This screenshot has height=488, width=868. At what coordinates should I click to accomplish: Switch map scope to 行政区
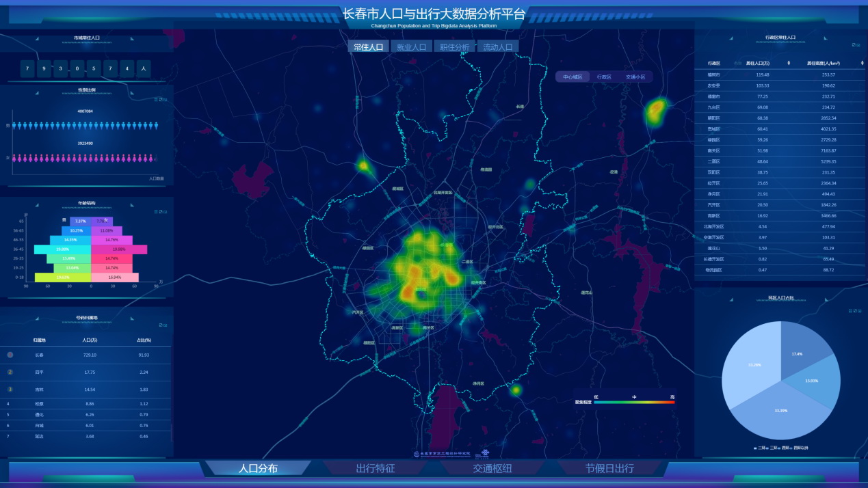tap(603, 77)
